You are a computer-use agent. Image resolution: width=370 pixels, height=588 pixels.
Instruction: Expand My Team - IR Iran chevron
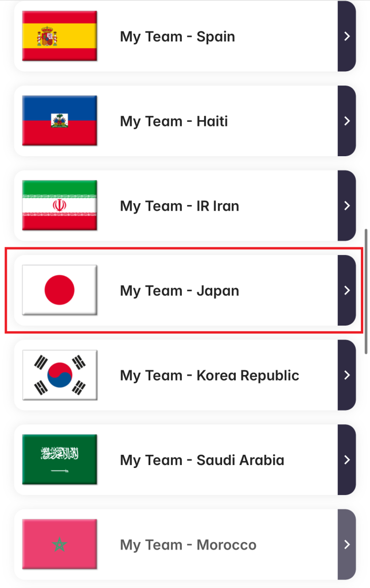click(x=346, y=206)
